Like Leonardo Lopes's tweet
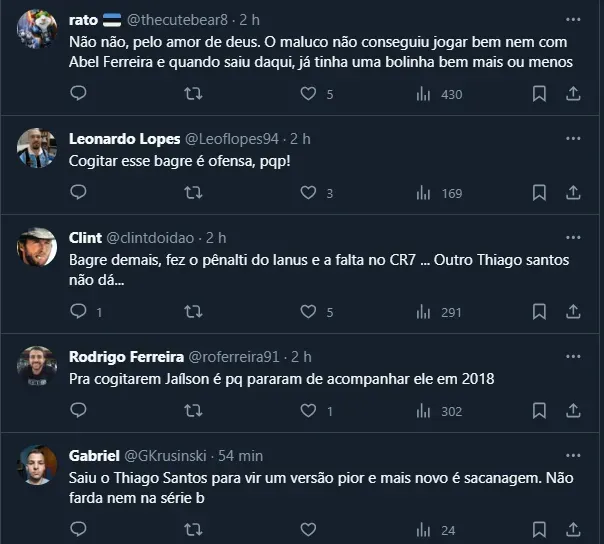 coord(308,193)
